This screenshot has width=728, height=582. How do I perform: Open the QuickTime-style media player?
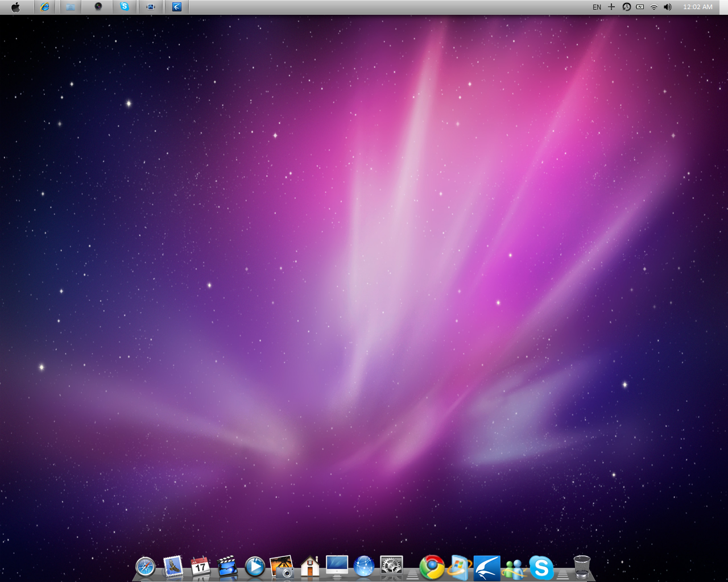[254, 567]
